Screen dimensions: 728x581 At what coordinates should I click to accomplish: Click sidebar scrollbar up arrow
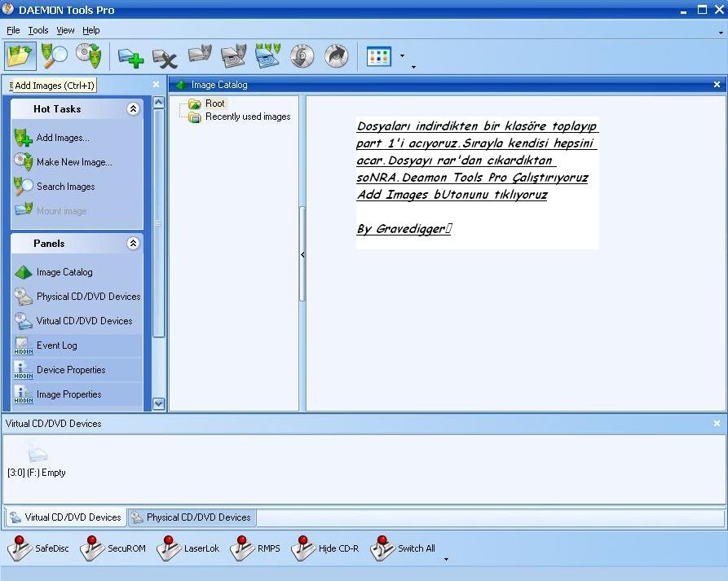[x=159, y=102]
